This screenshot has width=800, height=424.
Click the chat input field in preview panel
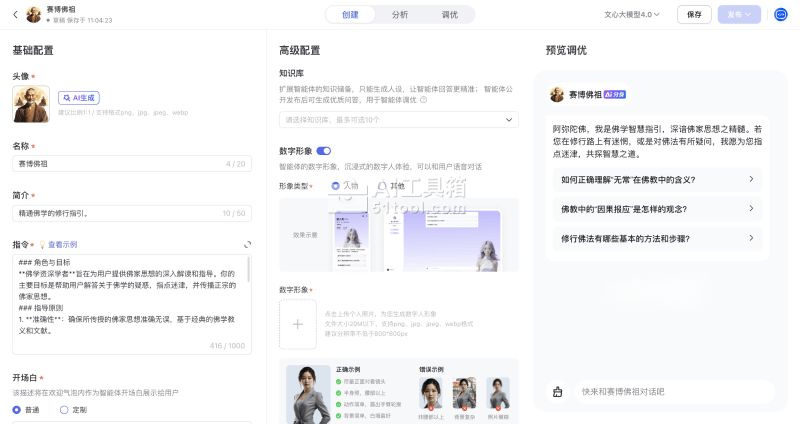[x=670, y=391]
